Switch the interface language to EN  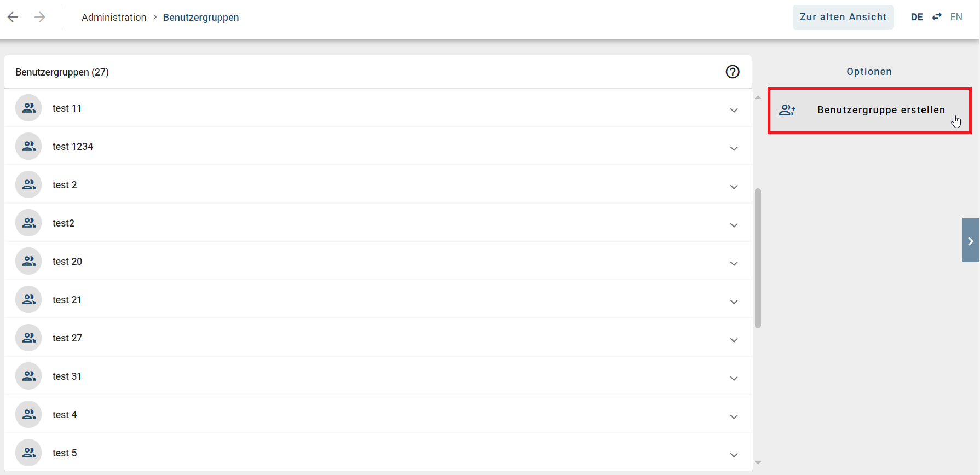(956, 16)
